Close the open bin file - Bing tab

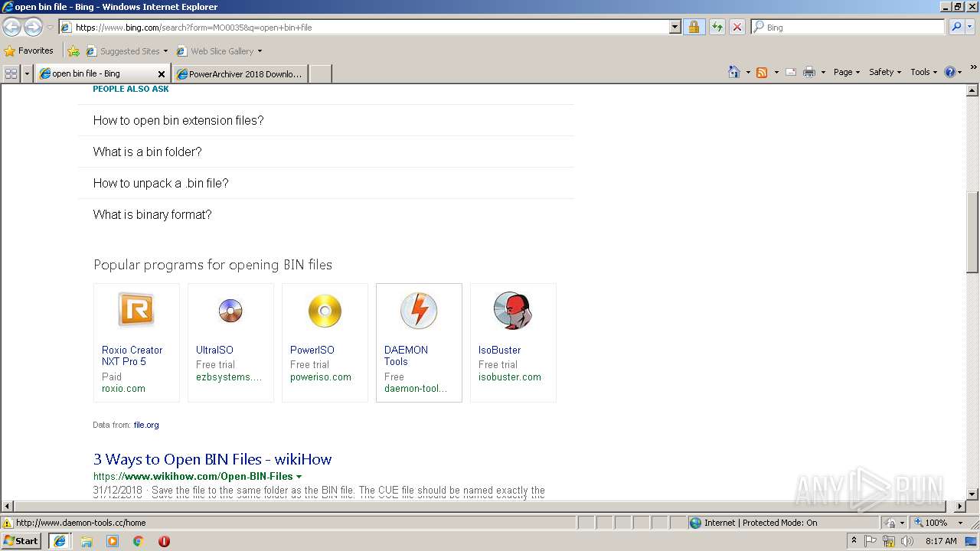tap(161, 74)
